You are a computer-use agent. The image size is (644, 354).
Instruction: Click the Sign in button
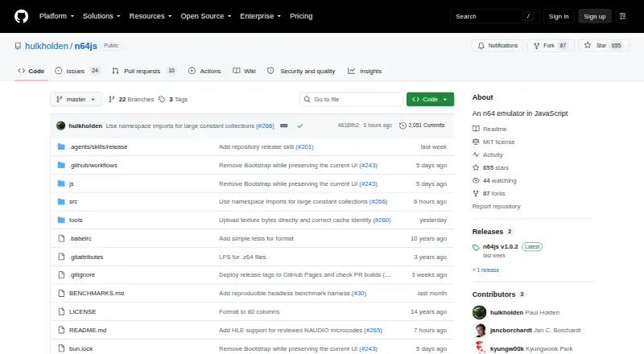pos(559,16)
